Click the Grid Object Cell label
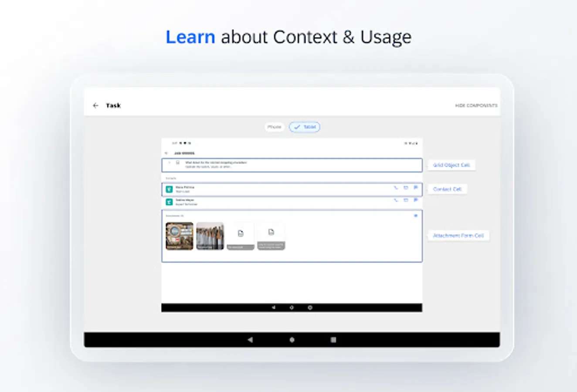The image size is (577, 392). click(x=451, y=165)
